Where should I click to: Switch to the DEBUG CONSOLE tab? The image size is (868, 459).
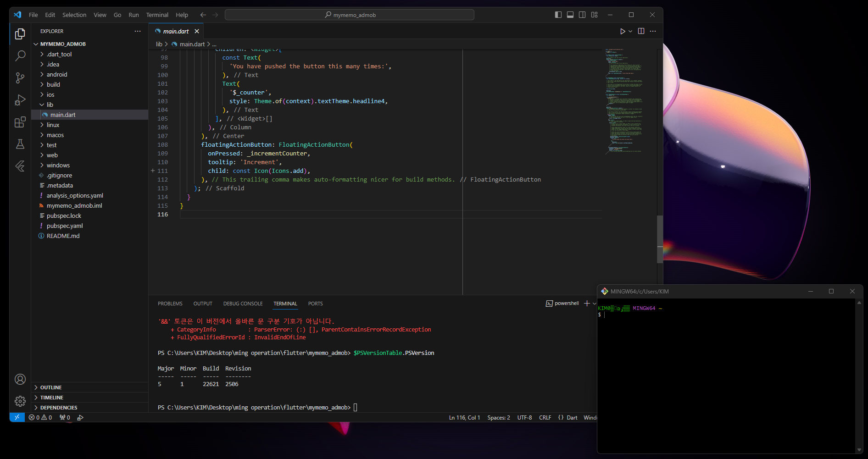243,304
